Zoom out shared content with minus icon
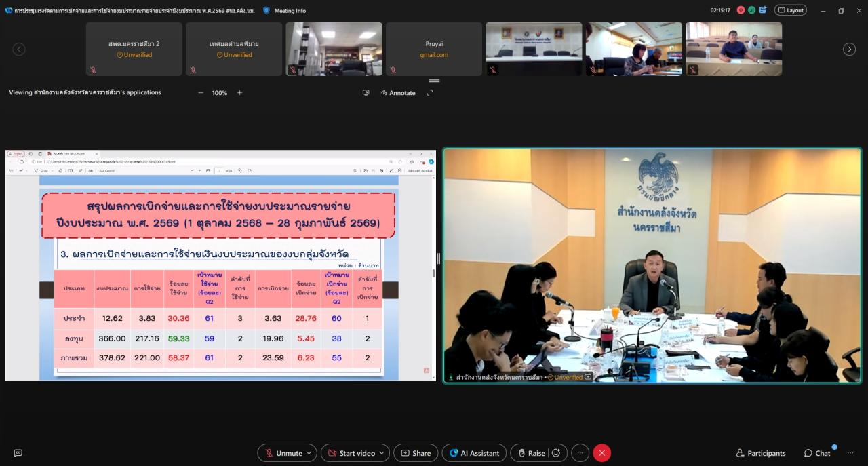Image resolution: width=868 pixels, height=466 pixels. pos(200,93)
